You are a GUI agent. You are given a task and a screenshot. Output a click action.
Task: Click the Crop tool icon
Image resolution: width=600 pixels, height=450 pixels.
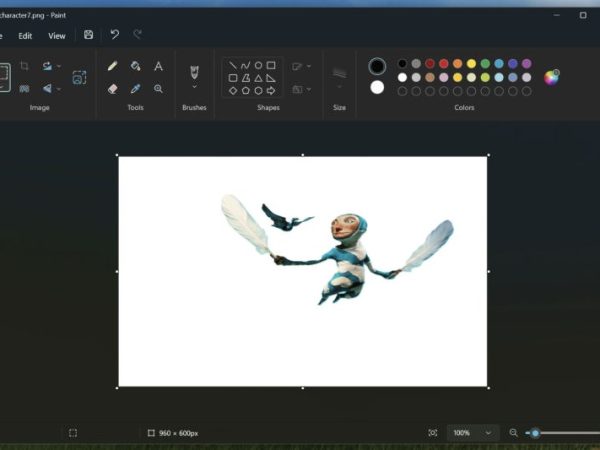coord(24,66)
